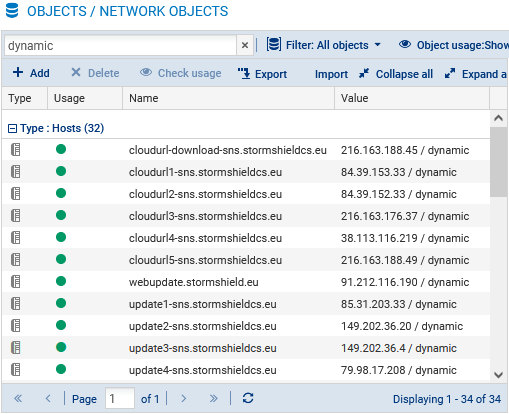Go to first page

pos(18,398)
